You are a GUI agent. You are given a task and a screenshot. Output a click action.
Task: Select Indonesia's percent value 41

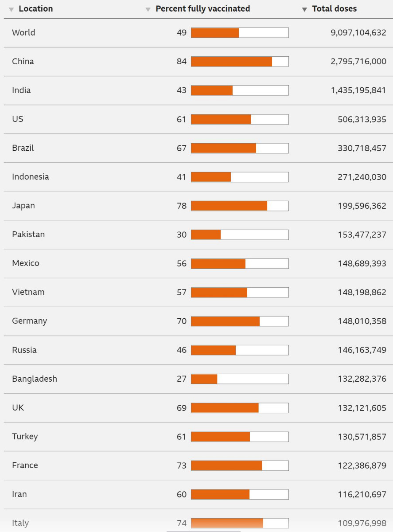182,177
